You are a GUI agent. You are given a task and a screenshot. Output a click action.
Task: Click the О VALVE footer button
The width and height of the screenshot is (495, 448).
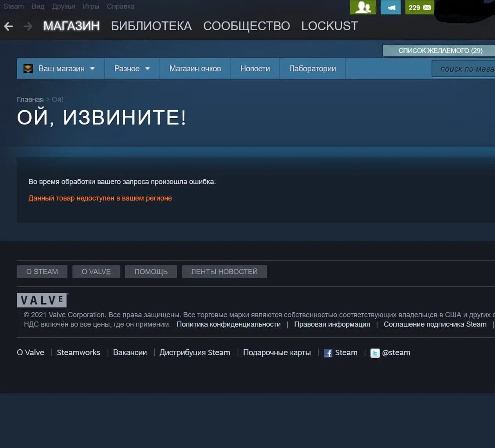point(96,271)
